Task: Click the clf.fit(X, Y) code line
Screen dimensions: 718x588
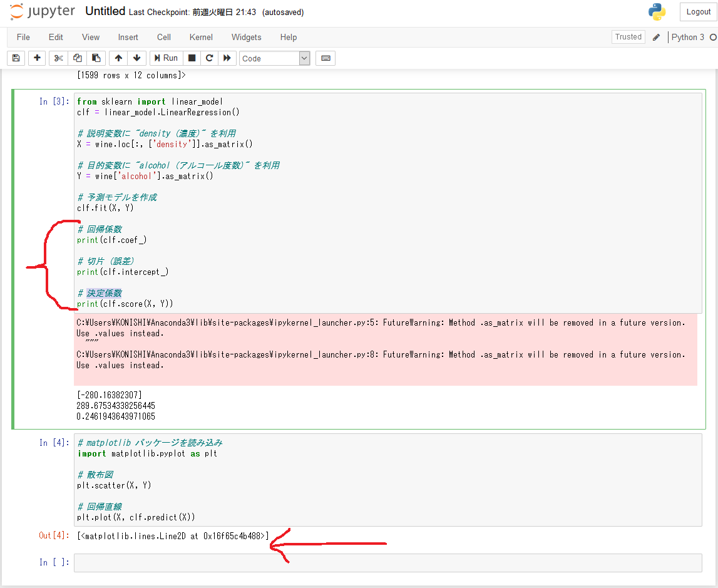Action: pos(105,208)
